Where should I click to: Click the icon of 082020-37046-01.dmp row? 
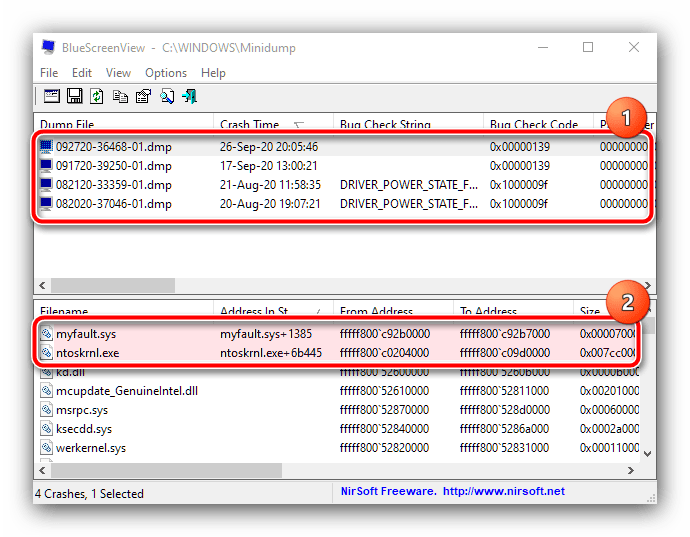[46, 203]
